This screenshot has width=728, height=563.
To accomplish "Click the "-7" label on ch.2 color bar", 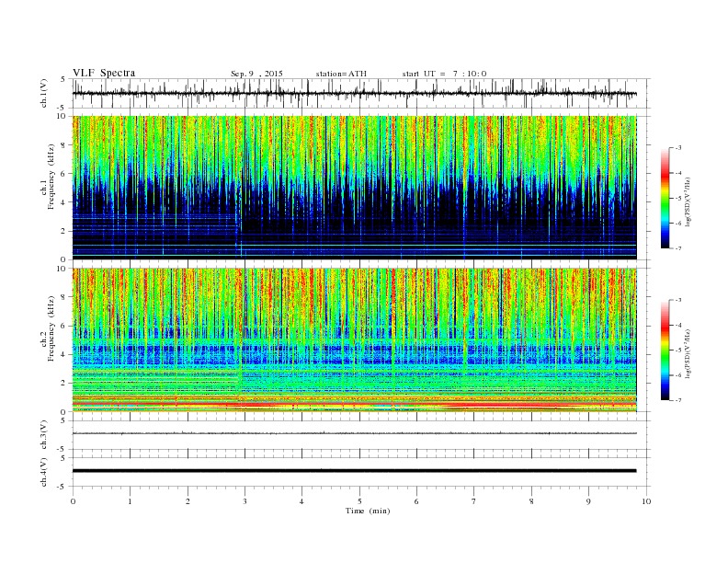I will [x=677, y=400].
